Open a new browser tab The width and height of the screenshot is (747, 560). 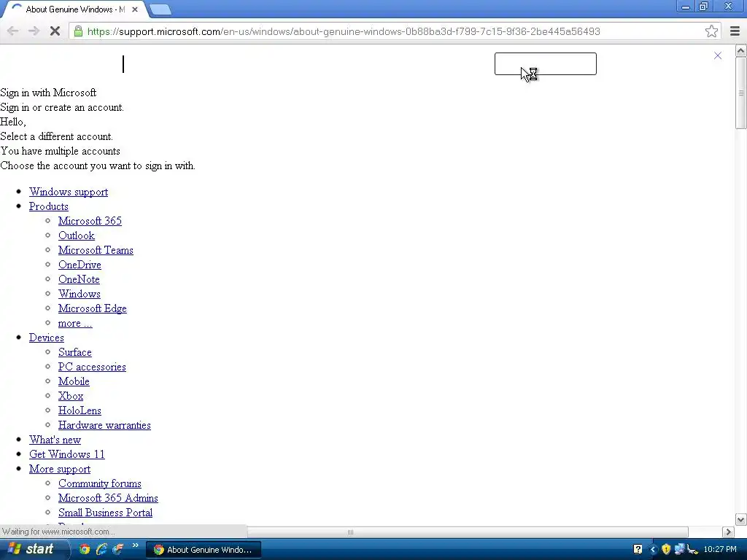coord(160,9)
